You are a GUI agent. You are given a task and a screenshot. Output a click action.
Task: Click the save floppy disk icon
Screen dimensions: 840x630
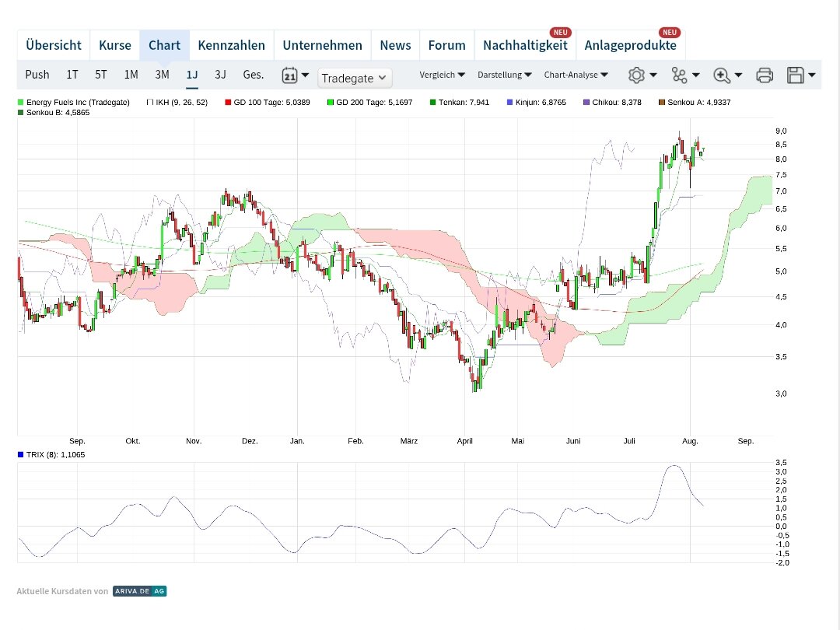(x=796, y=75)
